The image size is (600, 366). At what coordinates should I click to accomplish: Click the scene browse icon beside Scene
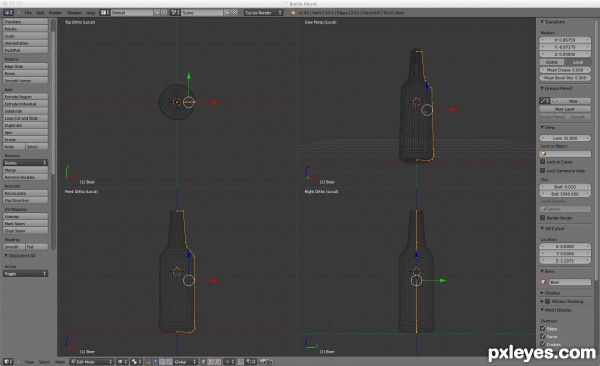[175, 13]
